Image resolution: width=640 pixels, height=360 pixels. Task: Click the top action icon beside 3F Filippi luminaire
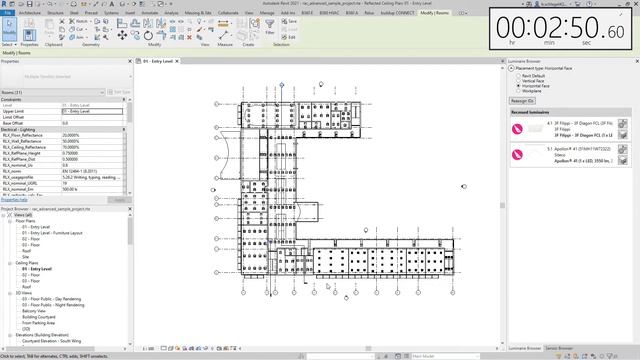(622, 124)
